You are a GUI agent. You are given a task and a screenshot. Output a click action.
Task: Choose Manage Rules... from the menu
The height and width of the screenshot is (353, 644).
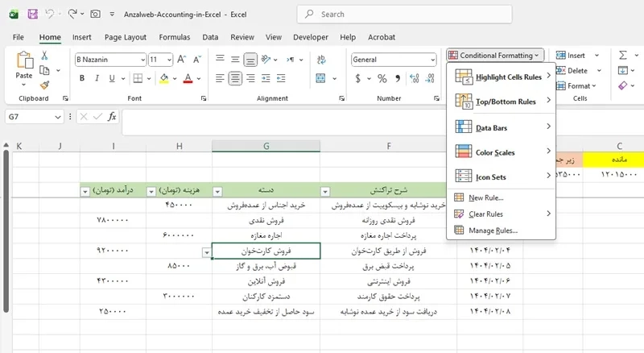click(x=501, y=230)
